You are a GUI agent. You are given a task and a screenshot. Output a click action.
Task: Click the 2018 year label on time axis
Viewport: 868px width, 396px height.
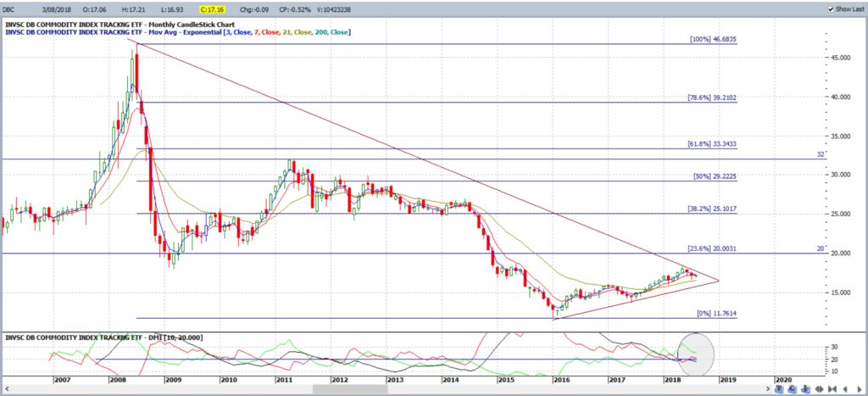[x=672, y=381]
